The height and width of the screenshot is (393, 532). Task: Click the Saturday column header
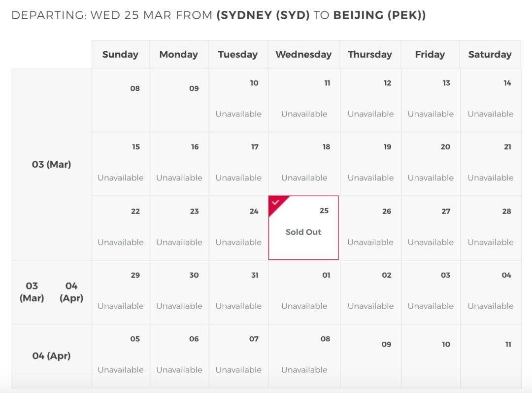(x=490, y=54)
